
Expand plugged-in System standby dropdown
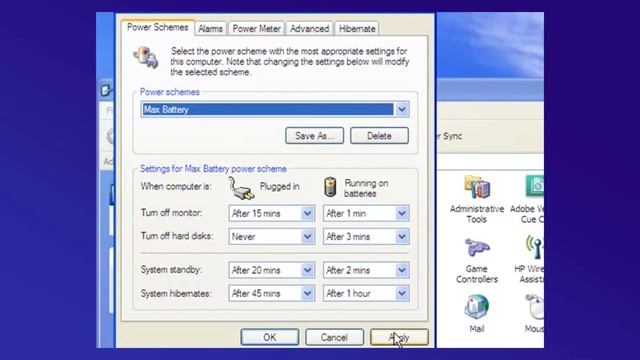click(308, 270)
